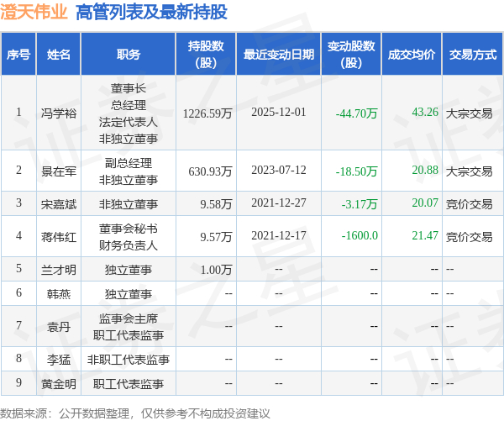Click the 职务 column header
504x421 pixels.
coord(129,55)
